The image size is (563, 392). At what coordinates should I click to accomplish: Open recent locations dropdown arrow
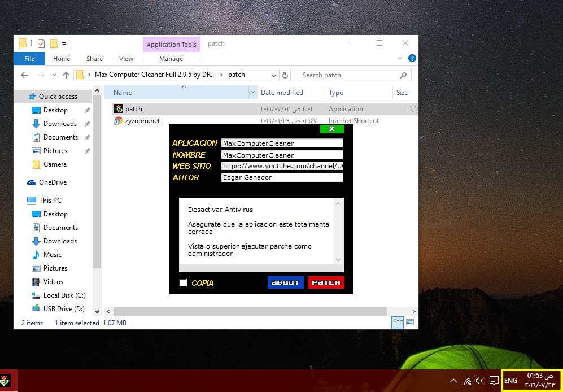pos(54,75)
